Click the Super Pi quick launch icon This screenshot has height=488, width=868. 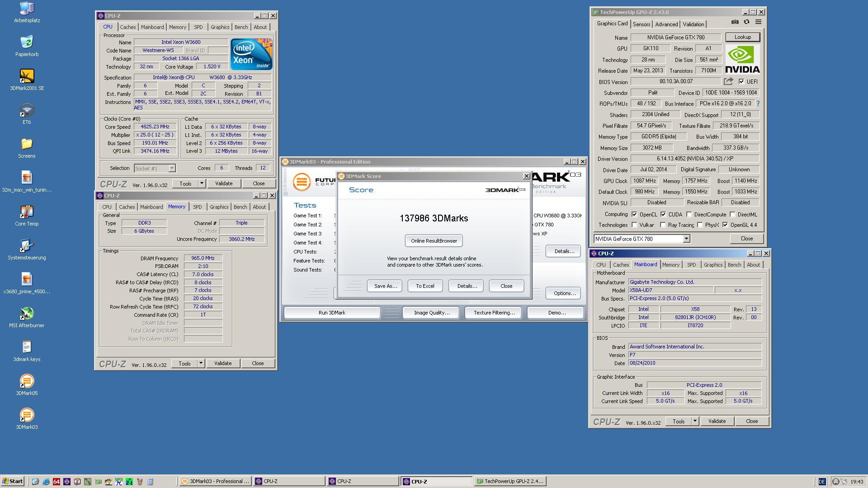tap(119, 482)
